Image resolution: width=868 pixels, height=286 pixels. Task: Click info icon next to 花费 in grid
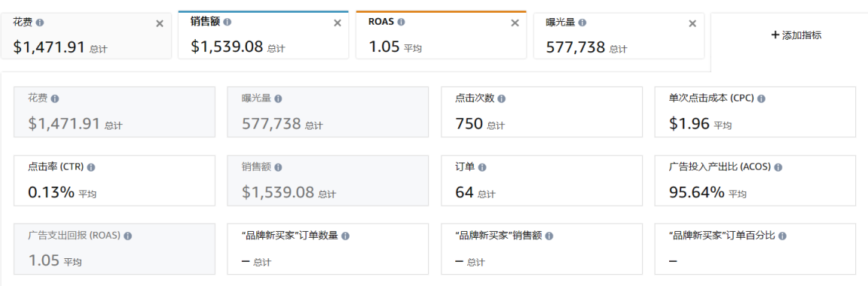(55, 99)
